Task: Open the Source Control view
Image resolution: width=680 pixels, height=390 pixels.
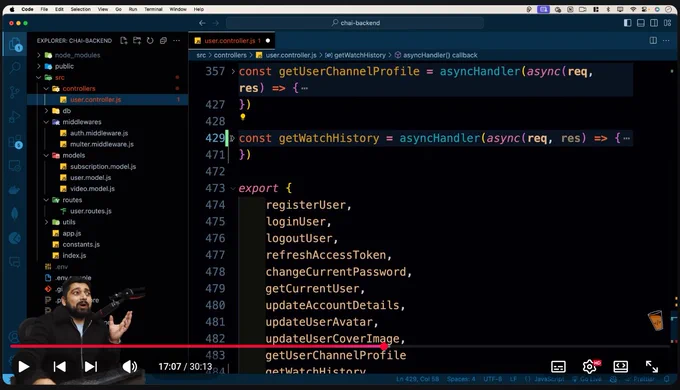Action: pyautogui.click(x=15, y=92)
